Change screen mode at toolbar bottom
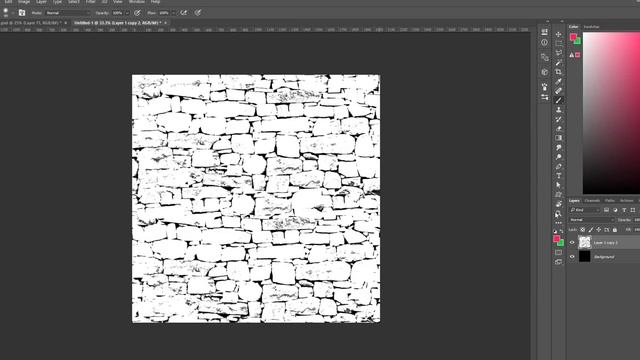The width and height of the screenshot is (640, 360). 558,262
